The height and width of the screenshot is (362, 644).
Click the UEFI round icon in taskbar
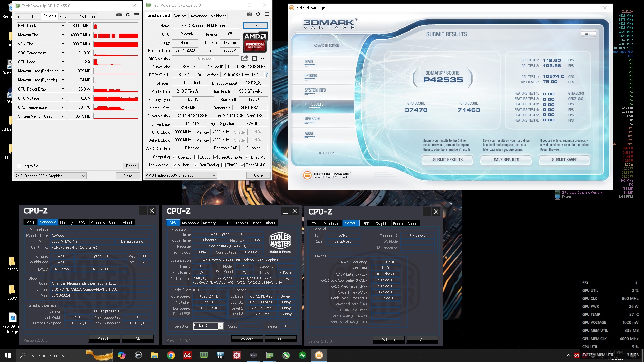pyautogui.click(x=138, y=355)
